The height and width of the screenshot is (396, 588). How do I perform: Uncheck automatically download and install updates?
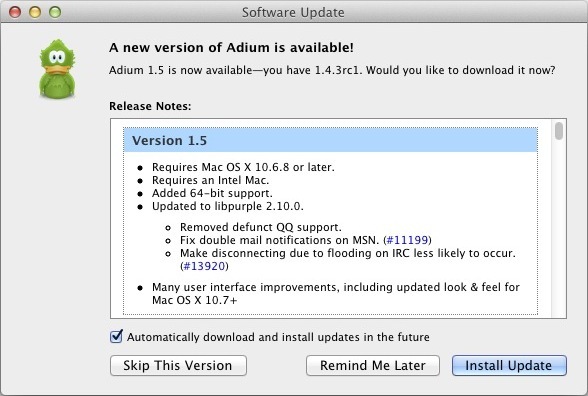click(116, 336)
